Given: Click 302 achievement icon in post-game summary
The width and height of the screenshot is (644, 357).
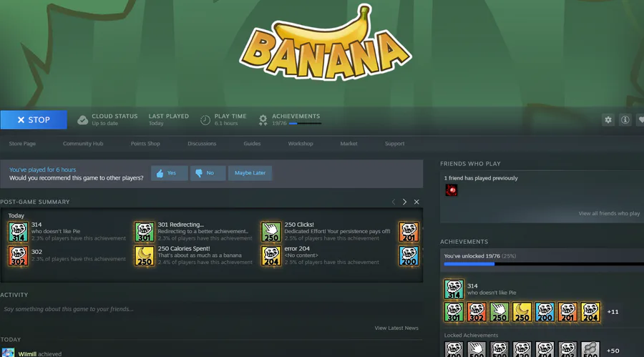Looking at the screenshot, I should (x=18, y=255).
